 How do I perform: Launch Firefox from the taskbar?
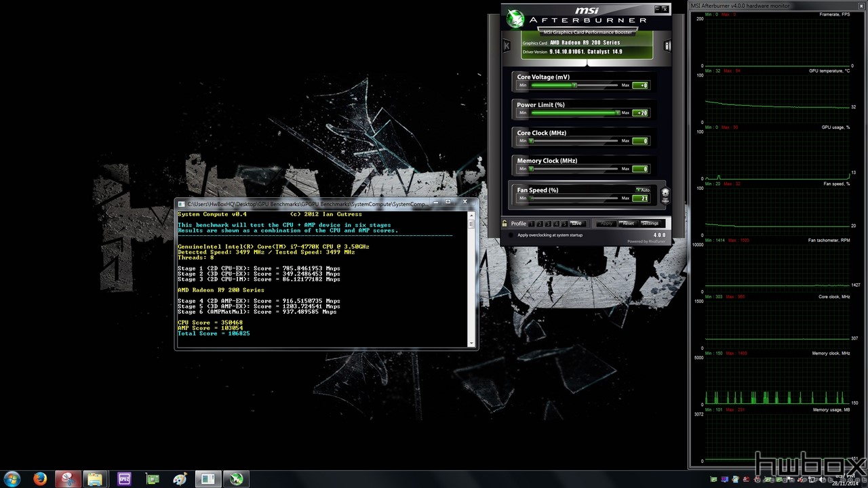click(40, 479)
